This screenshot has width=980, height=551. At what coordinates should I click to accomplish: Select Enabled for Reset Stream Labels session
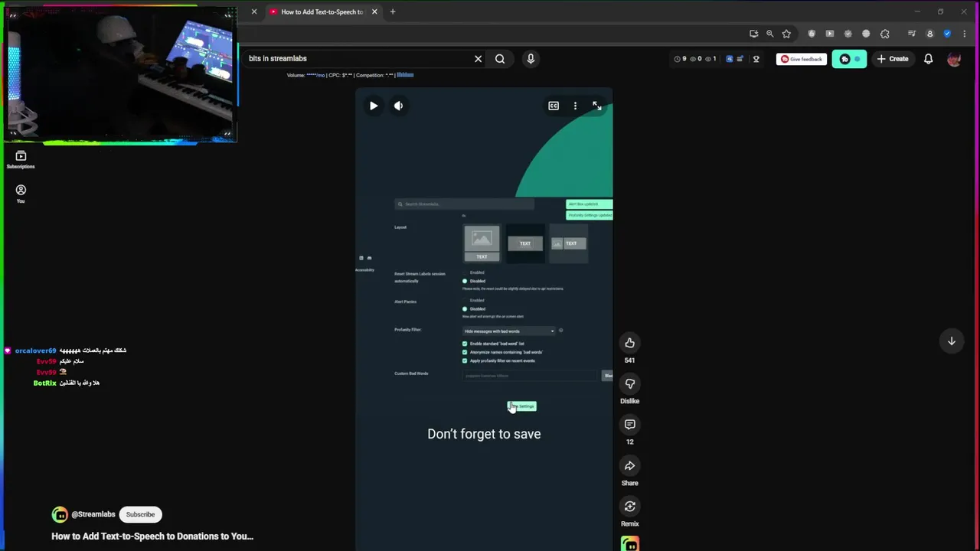tap(464, 272)
